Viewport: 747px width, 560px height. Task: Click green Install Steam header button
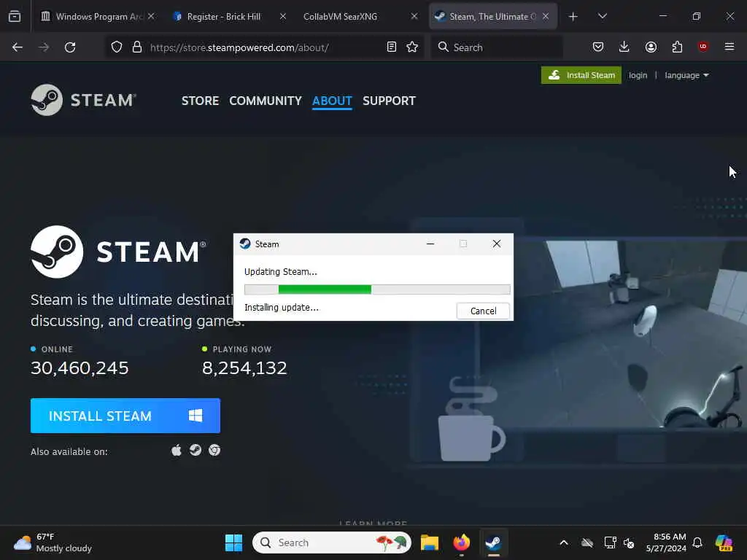click(x=581, y=75)
